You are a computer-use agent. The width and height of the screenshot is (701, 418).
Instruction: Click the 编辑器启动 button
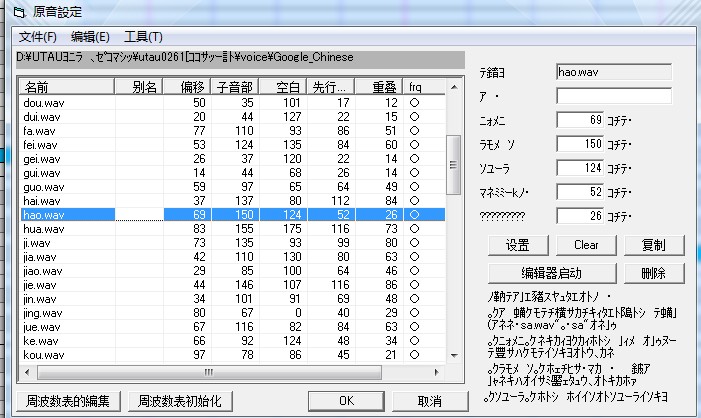(552, 273)
